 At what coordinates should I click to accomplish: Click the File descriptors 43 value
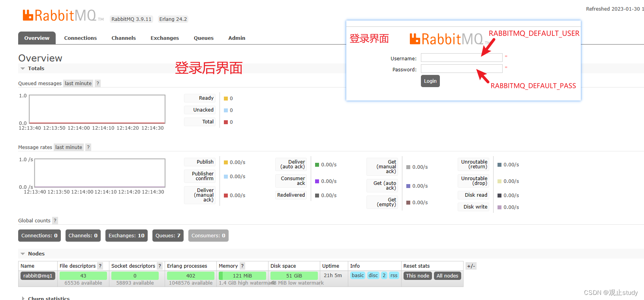coord(83,276)
